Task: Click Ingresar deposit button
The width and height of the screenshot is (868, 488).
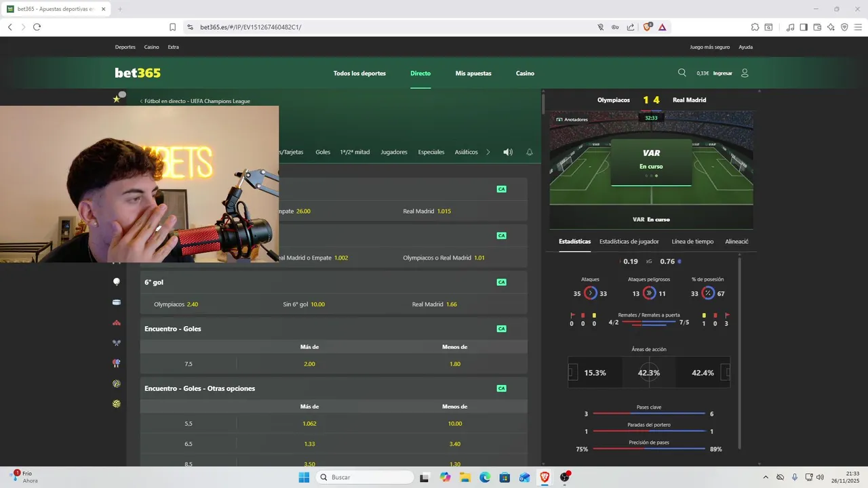Action: 723,73
